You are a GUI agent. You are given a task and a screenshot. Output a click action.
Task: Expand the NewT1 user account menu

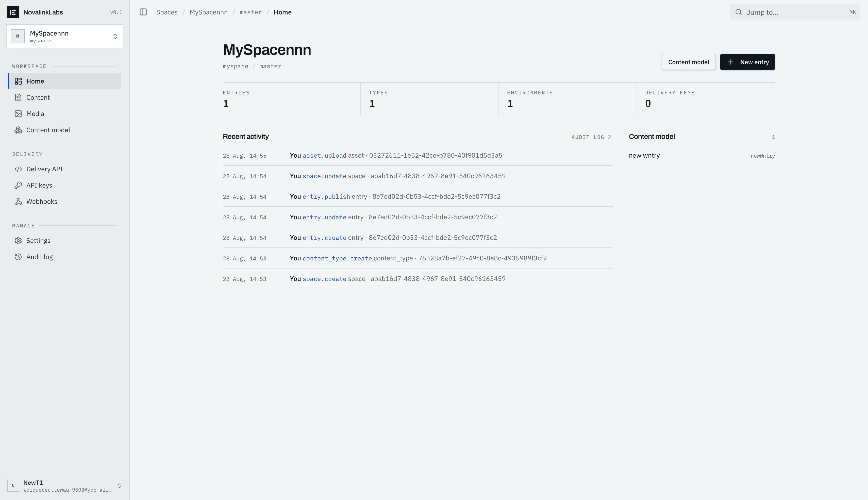tap(64, 486)
